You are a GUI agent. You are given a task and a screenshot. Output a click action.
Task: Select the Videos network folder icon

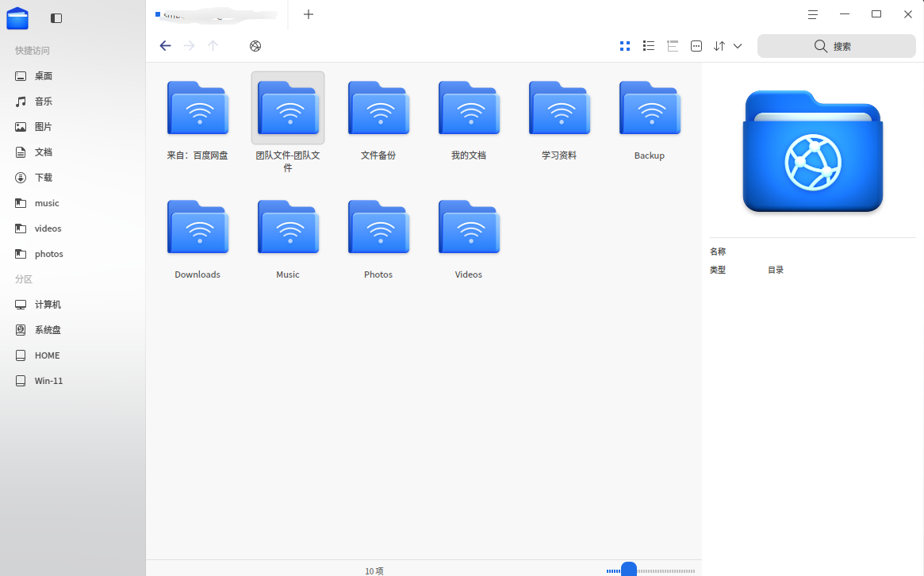[469, 227]
